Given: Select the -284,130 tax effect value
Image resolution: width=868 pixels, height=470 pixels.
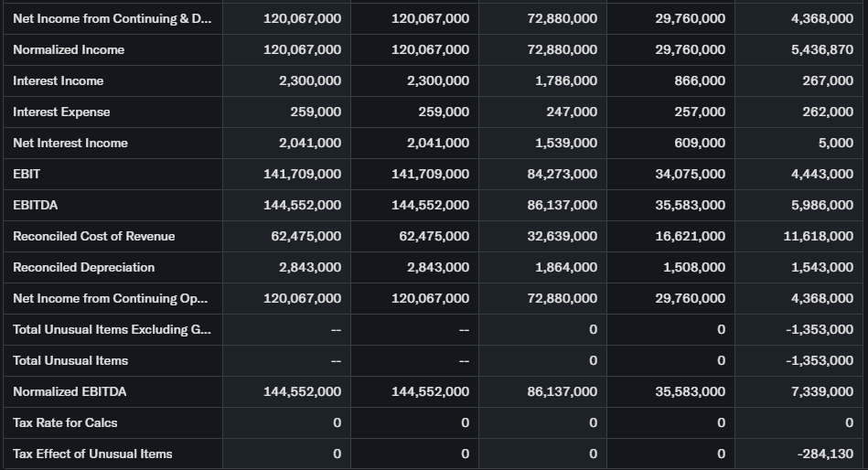Looking at the screenshot, I should (x=826, y=454).
